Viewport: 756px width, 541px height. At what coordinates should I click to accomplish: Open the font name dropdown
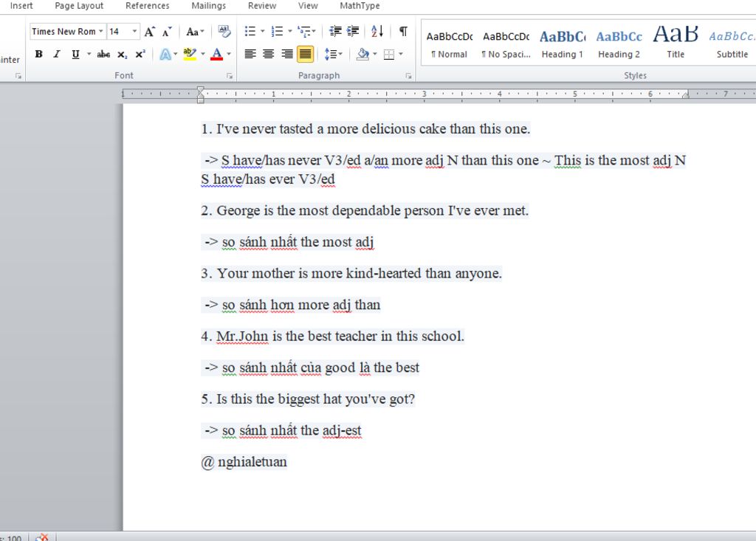coord(100,31)
